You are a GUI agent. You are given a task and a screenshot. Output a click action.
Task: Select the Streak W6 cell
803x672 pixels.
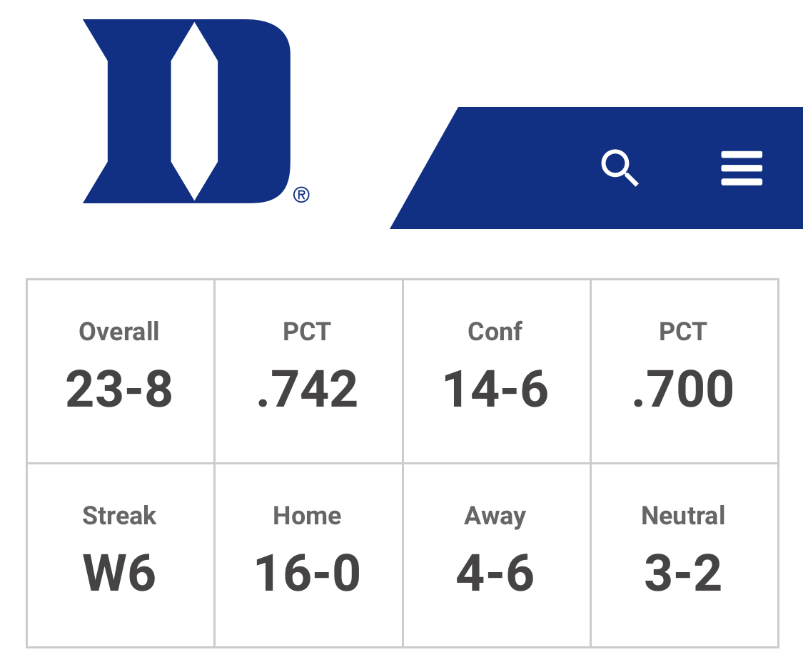pyautogui.click(x=121, y=555)
